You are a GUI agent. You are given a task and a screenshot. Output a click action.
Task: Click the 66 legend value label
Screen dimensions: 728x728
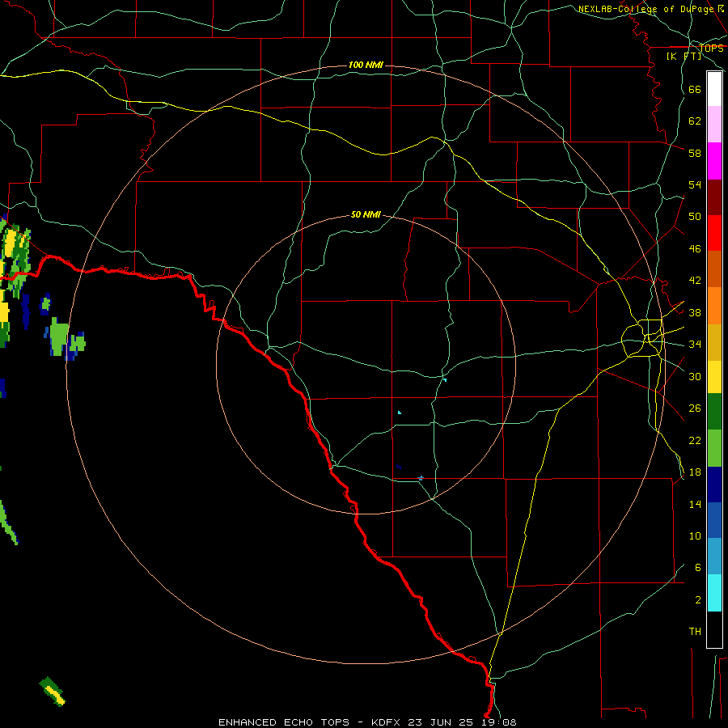point(695,89)
